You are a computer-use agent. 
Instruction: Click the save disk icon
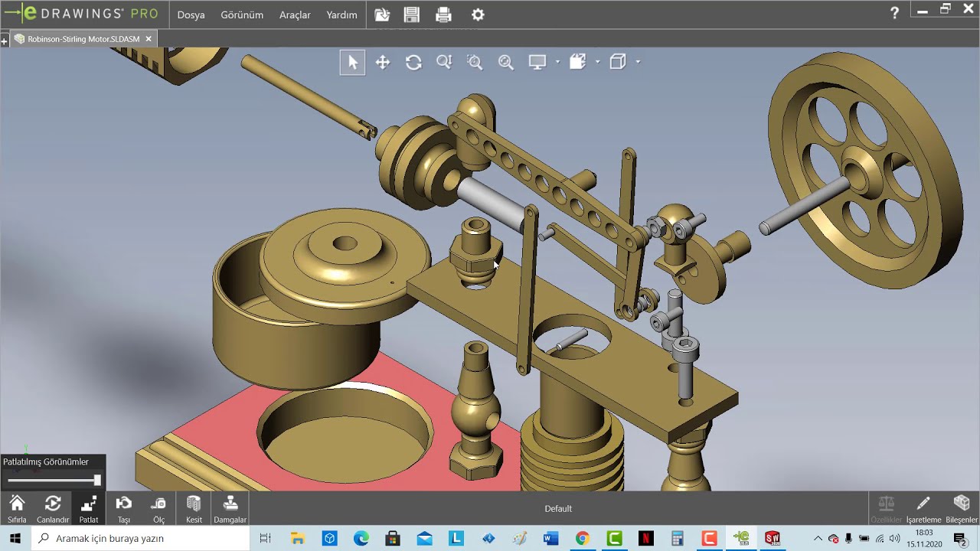point(412,15)
